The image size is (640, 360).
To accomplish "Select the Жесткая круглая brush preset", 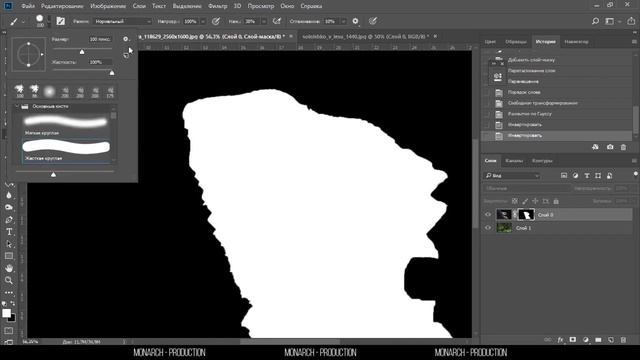I will point(66,151).
